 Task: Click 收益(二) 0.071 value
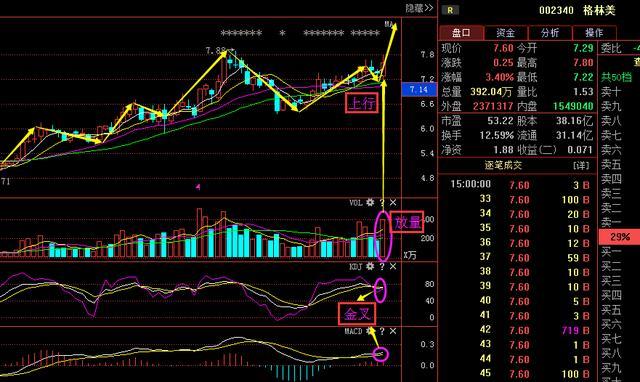pyautogui.click(x=580, y=150)
